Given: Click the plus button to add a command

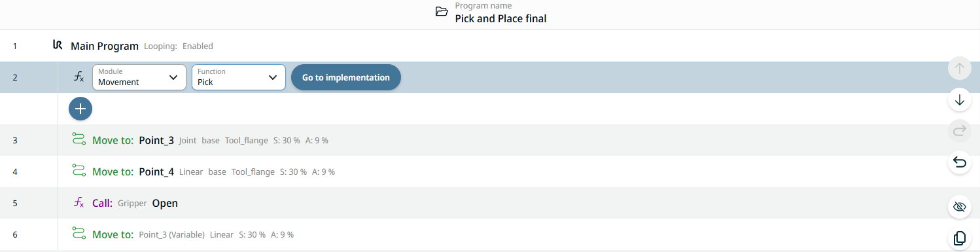Looking at the screenshot, I should pos(80,109).
